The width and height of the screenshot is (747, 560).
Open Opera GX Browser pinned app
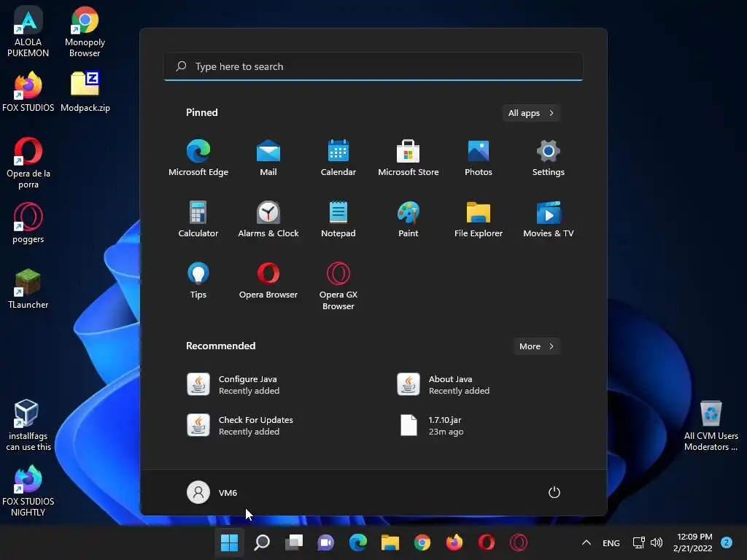pyautogui.click(x=338, y=286)
